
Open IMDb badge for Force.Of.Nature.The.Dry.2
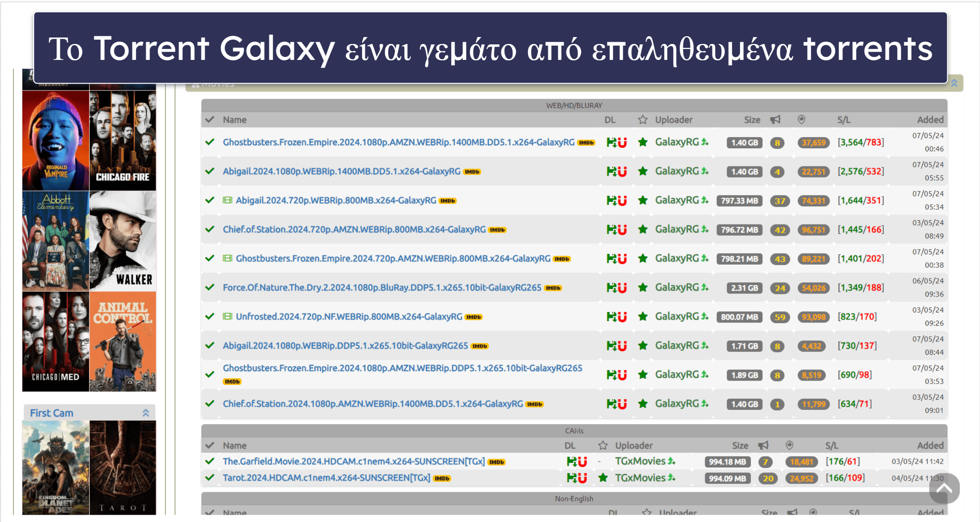pyautogui.click(x=553, y=288)
